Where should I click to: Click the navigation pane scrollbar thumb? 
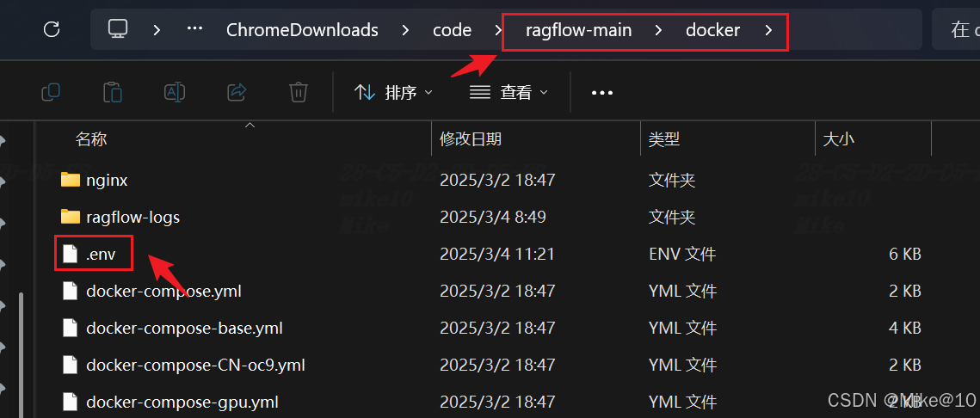pos(22,353)
